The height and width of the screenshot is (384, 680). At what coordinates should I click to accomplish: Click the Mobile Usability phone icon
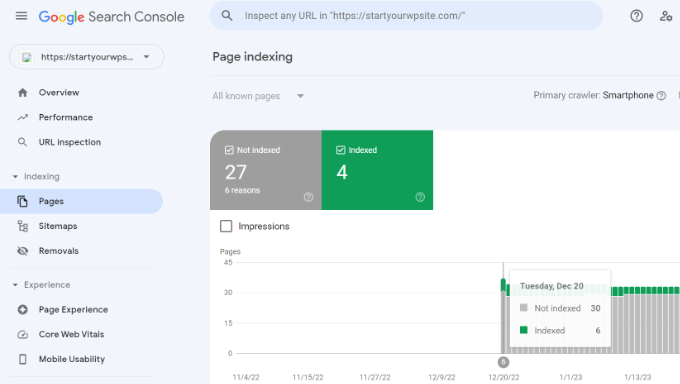[23, 359]
